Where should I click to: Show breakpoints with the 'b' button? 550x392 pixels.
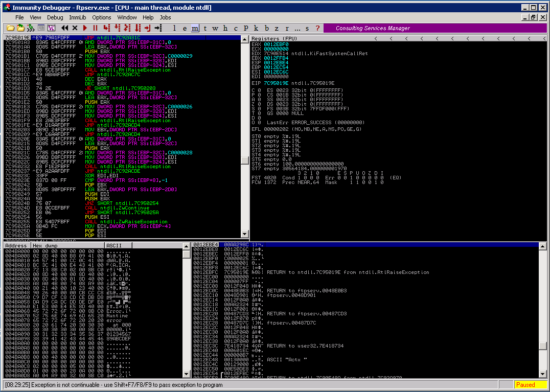point(267,28)
